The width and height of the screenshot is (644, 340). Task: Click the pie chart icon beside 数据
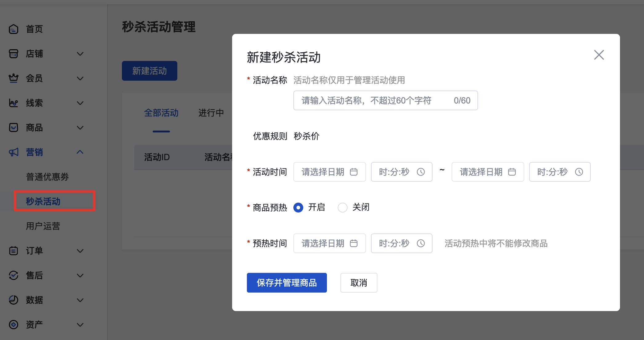point(14,300)
